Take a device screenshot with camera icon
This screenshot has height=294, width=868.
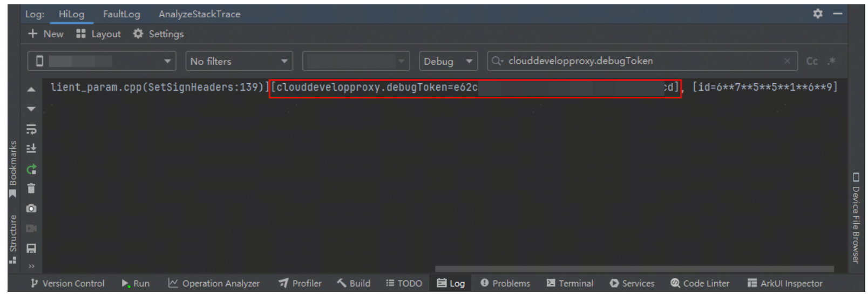(x=31, y=209)
